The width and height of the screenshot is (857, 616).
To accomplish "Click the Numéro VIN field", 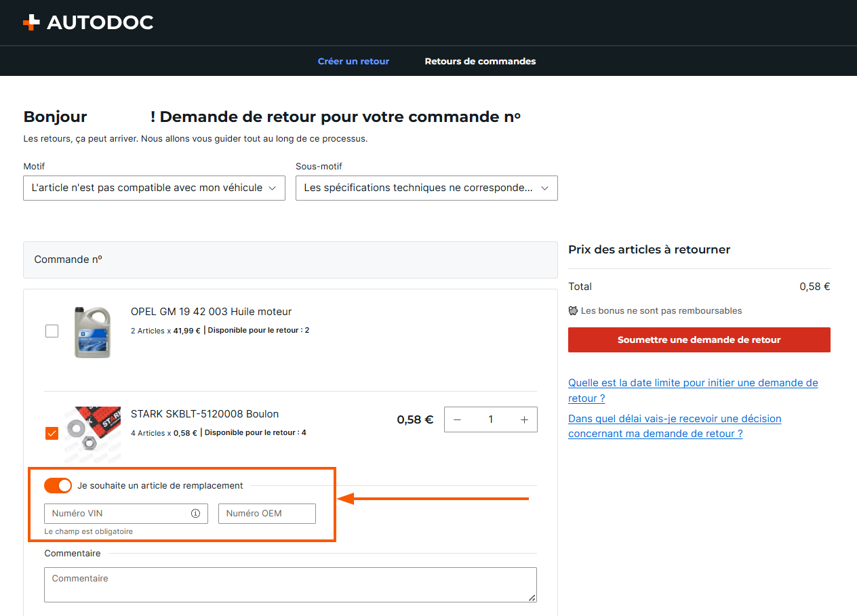I will click(125, 514).
